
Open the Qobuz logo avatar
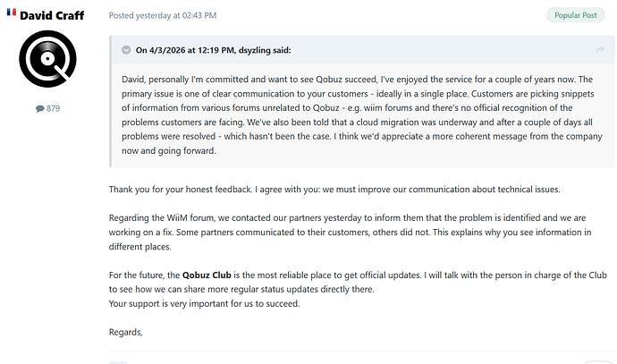tap(47, 59)
